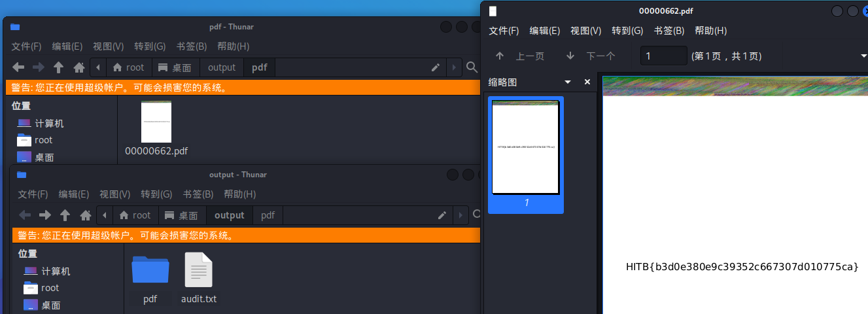Viewport: 868px width, 314px height.
Task: Go forward in pdf Thunar window
Action: click(39, 67)
